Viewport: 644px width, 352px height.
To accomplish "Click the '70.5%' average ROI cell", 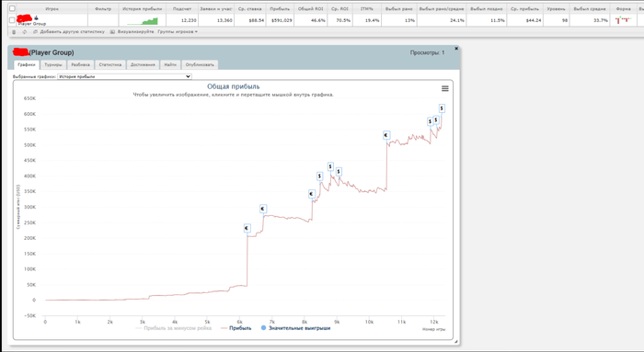I will coord(339,20).
